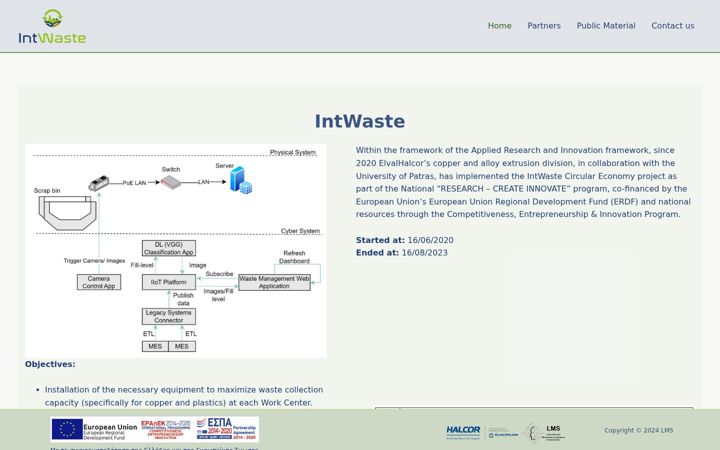This screenshot has height=450, width=720.
Task: Go to the Partners page
Action: point(544,26)
